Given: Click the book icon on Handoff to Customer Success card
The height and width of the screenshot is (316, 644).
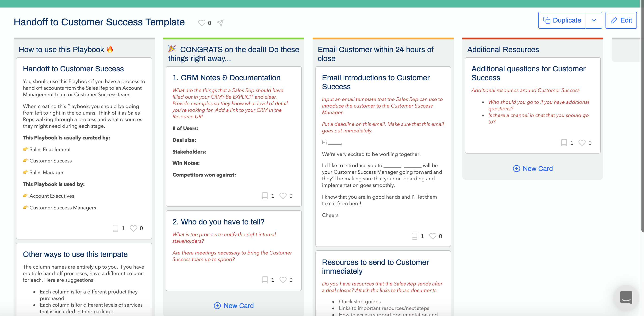Looking at the screenshot, I should tap(115, 228).
